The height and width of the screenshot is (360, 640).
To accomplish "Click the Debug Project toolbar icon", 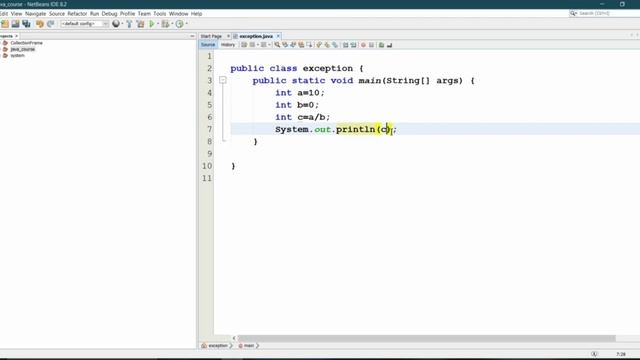I will [165, 24].
